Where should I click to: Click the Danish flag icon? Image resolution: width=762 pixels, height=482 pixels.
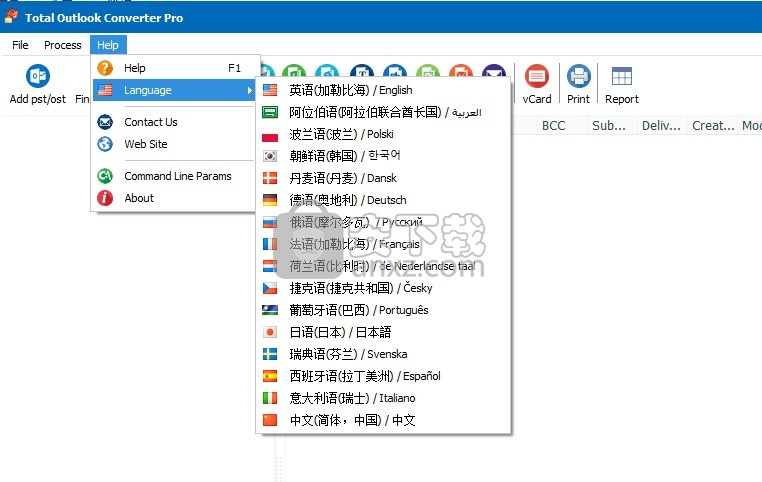coord(270,178)
